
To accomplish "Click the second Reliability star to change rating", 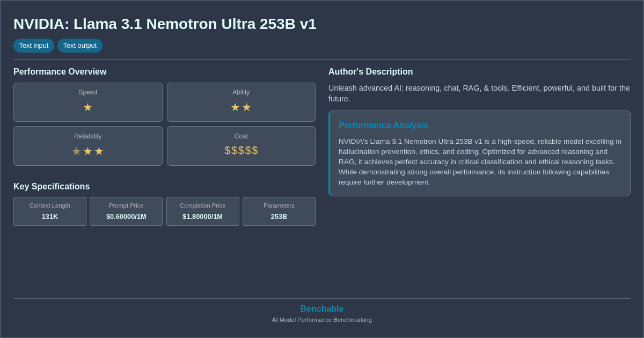I will (87, 151).
